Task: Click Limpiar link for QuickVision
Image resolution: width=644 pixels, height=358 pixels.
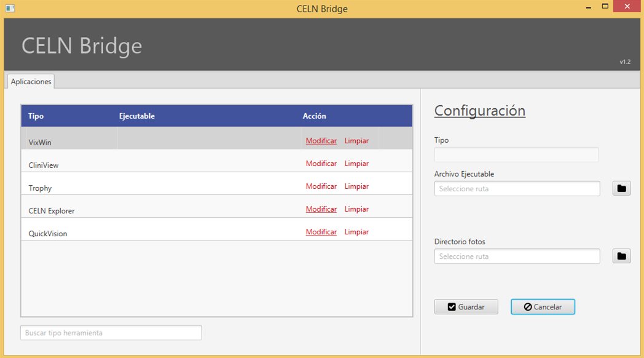Action: click(356, 232)
